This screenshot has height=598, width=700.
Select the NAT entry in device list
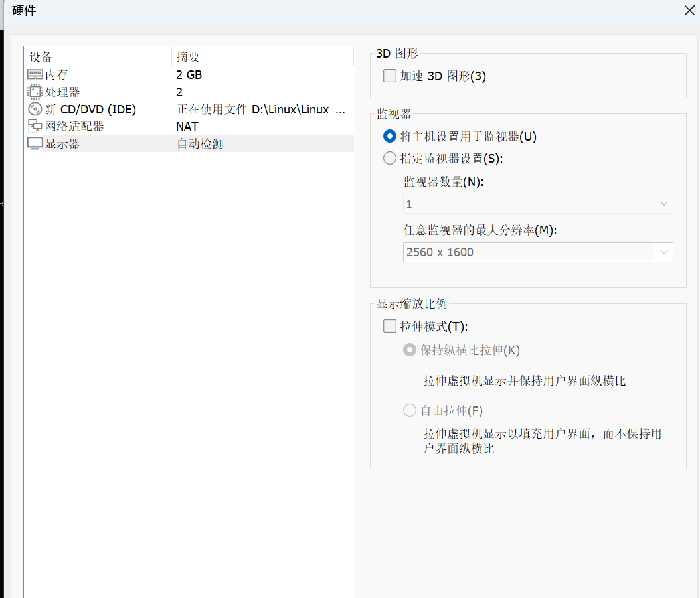[187, 125]
